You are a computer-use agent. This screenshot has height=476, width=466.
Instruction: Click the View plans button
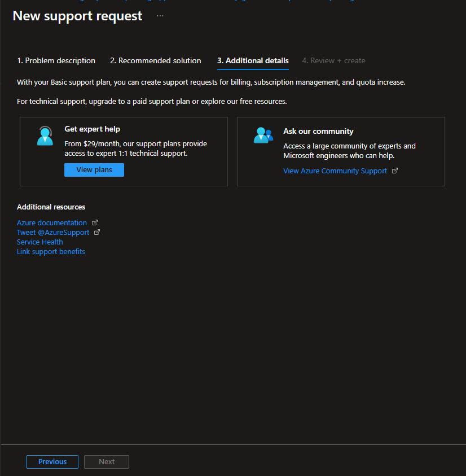tap(94, 170)
